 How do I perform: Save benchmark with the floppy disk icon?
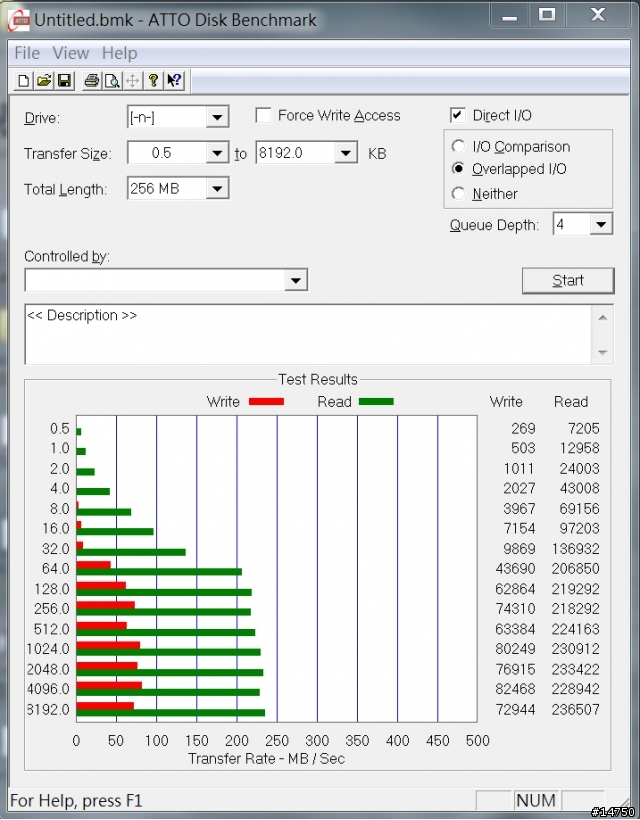pos(64,81)
